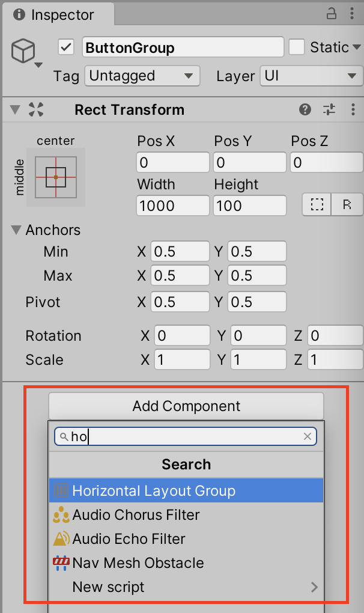Image resolution: width=364 pixels, height=613 pixels.
Task: Open Rect Transform component context menu
Action: [353, 109]
